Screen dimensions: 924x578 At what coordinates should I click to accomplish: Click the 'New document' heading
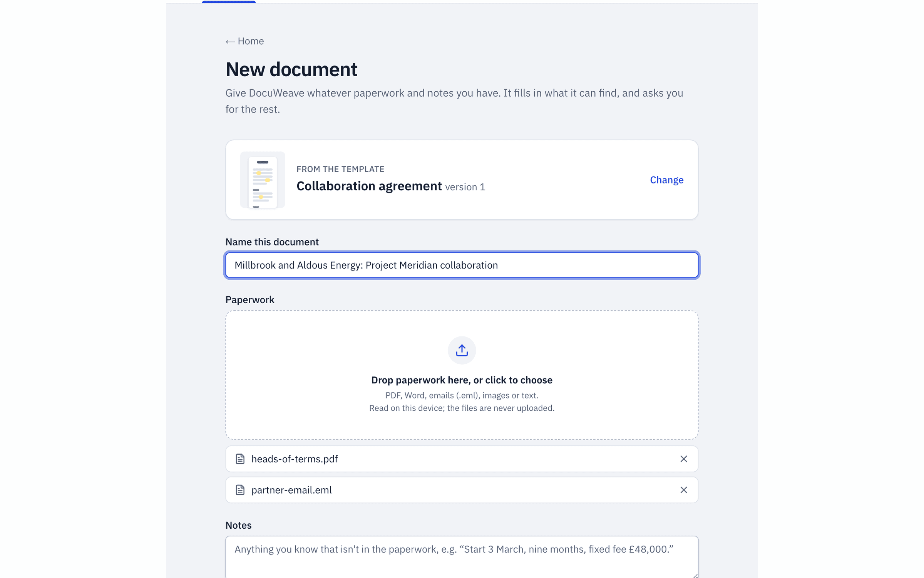click(x=291, y=69)
